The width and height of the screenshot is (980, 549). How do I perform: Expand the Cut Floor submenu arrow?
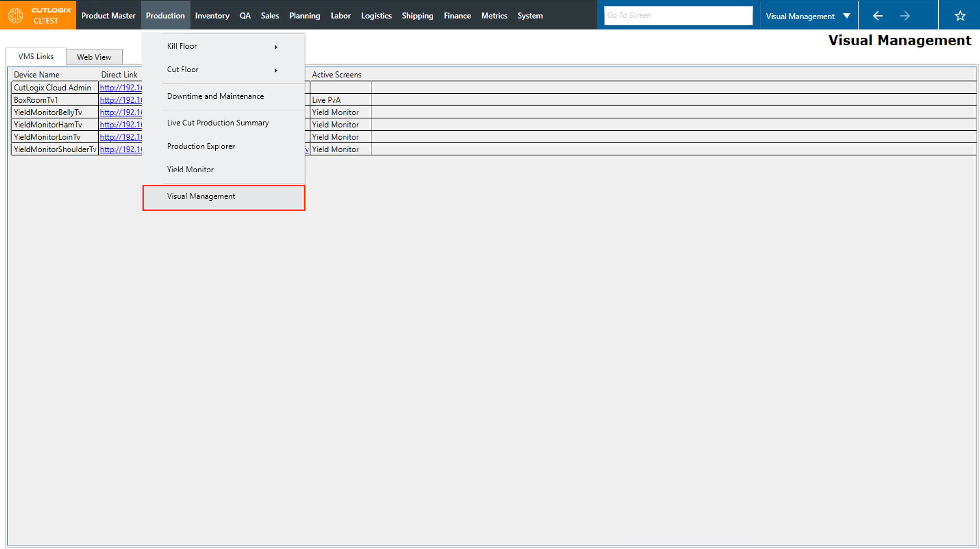[x=276, y=70]
